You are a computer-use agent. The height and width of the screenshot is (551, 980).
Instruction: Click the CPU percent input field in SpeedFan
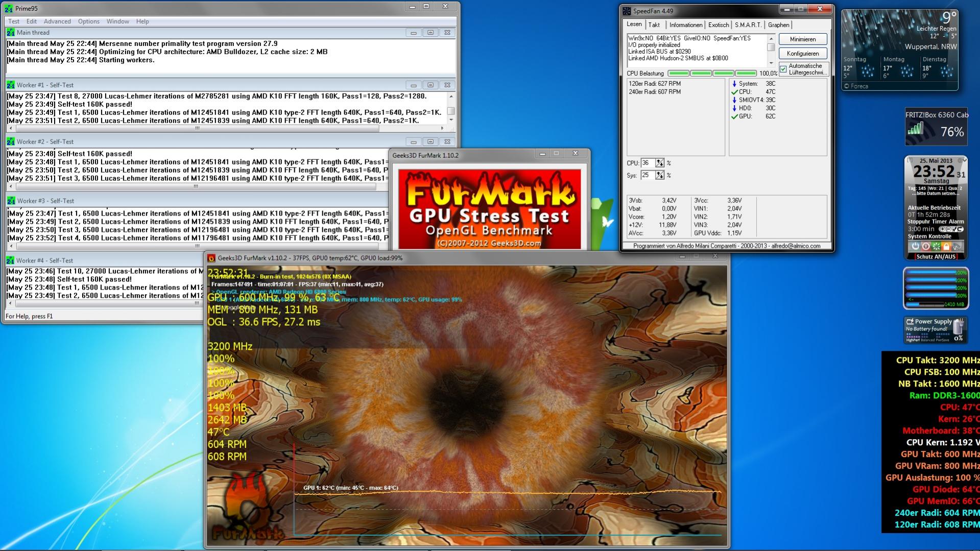[648, 163]
